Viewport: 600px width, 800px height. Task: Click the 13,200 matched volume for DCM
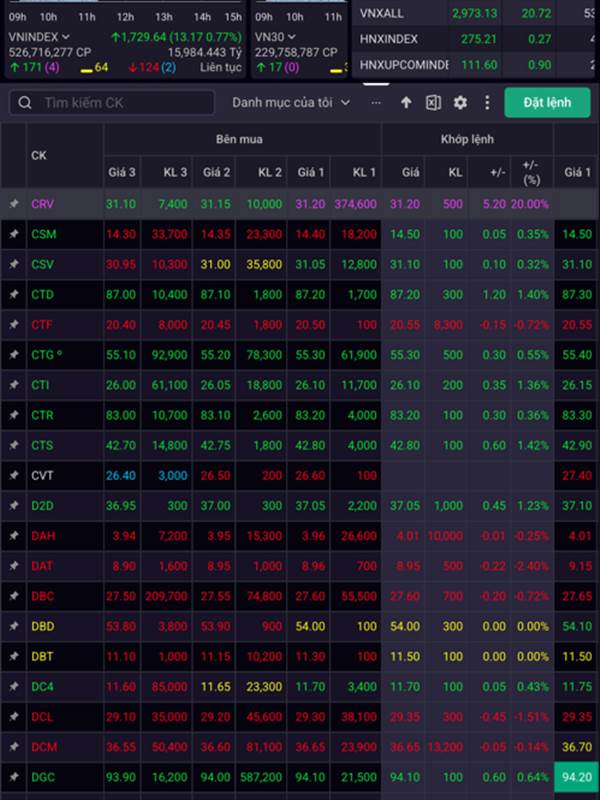[x=445, y=747]
